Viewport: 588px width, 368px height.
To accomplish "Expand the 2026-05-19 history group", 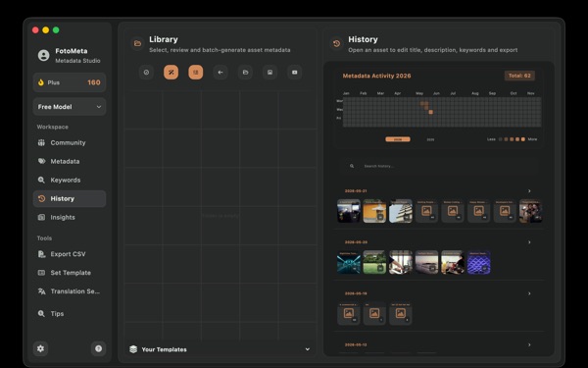I will [x=529, y=293].
